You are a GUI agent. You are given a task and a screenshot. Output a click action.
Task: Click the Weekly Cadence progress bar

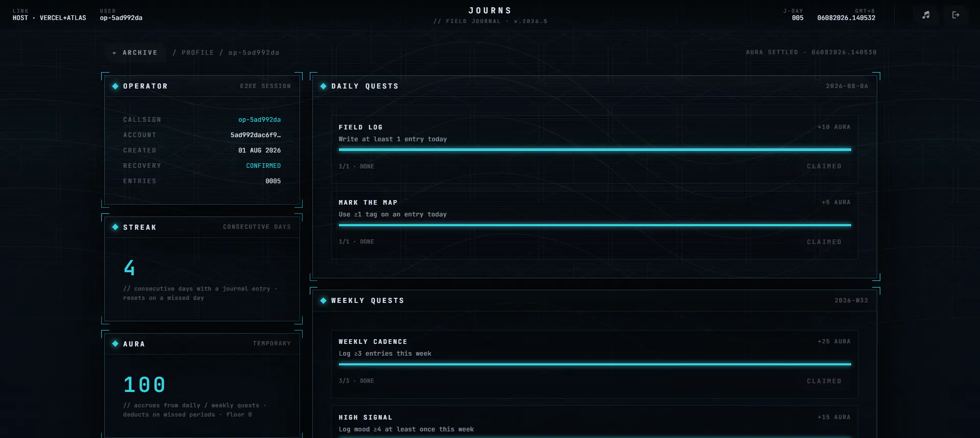click(595, 364)
